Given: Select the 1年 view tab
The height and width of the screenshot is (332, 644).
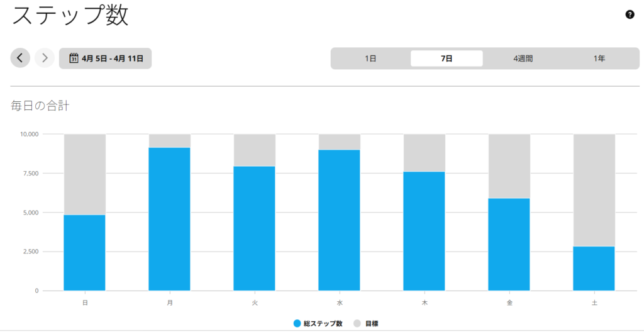Looking at the screenshot, I should 599,58.
